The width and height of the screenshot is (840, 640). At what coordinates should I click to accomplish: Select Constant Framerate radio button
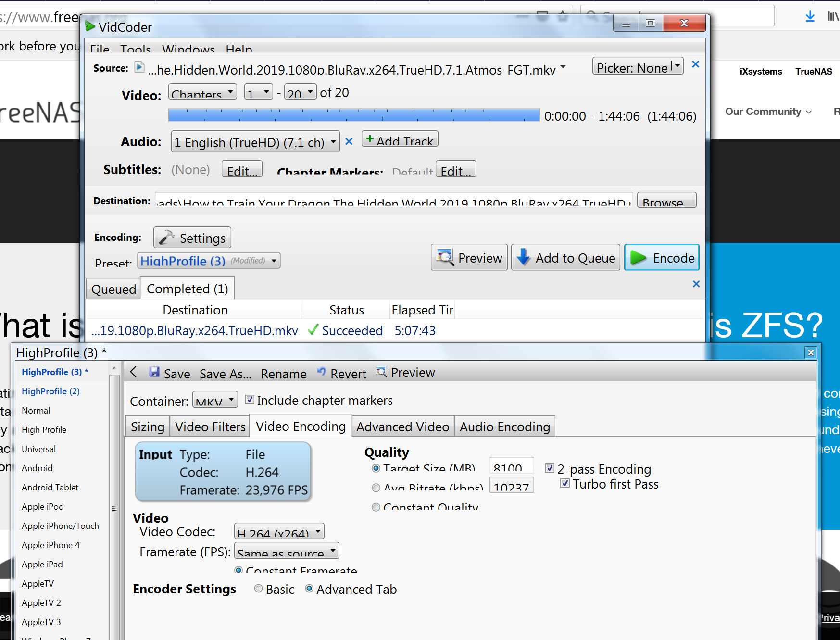[238, 569]
